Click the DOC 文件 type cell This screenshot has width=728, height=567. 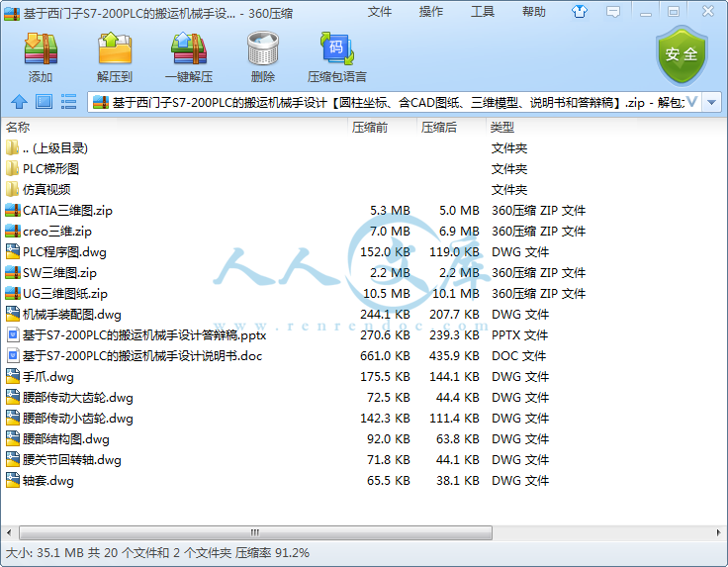point(518,355)
